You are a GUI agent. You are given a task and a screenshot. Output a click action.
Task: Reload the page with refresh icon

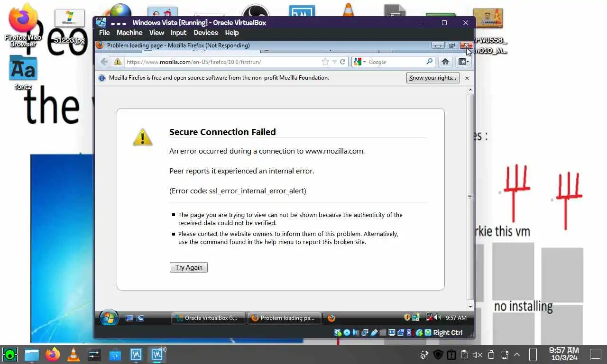(342, 62)
